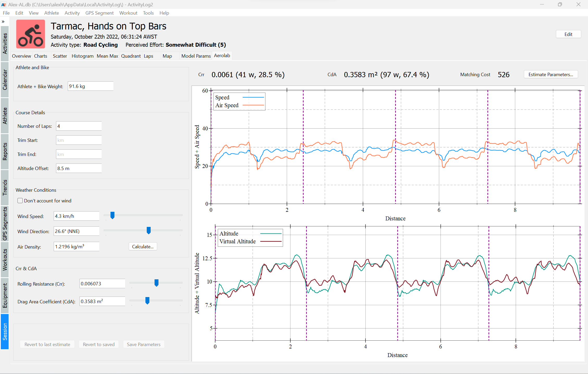
Task: Open the GPS Segment menu
Action: click(x=99, y=13)
